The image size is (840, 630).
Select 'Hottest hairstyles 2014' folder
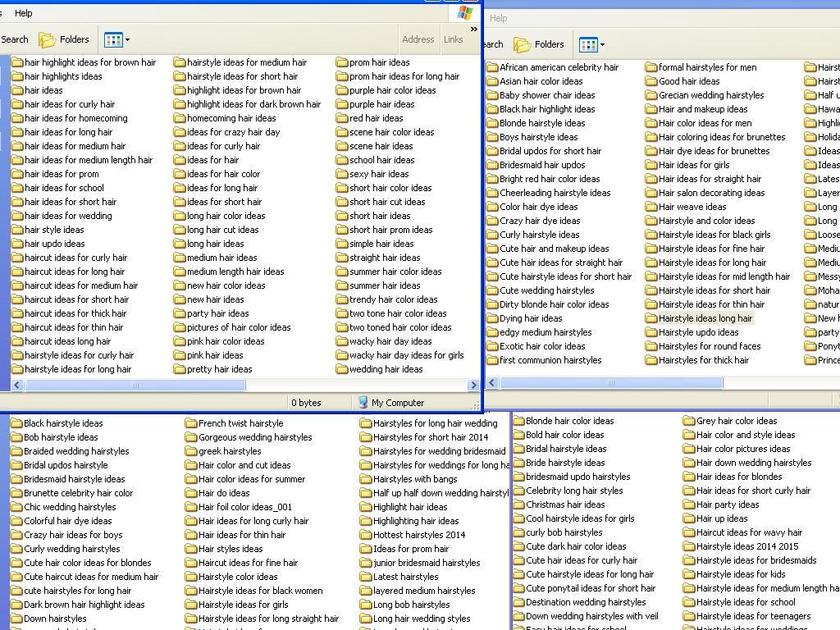click(x=413, y=535)
